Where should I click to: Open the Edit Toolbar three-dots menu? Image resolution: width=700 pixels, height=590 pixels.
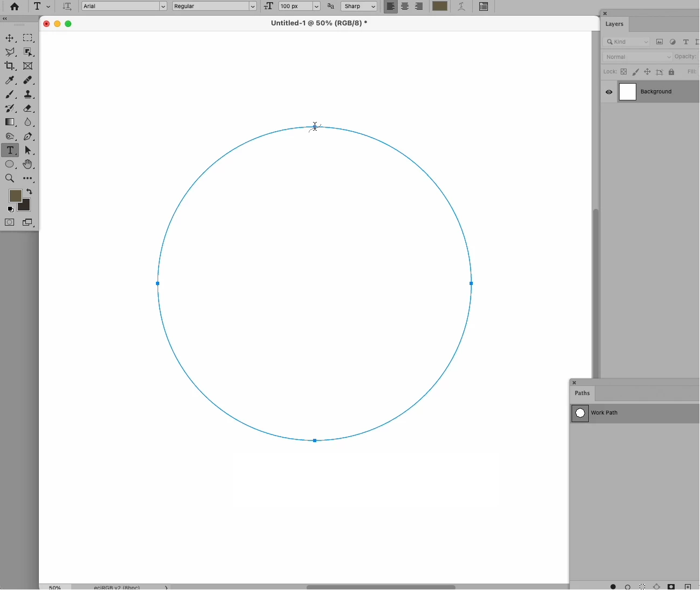point(28,179)
